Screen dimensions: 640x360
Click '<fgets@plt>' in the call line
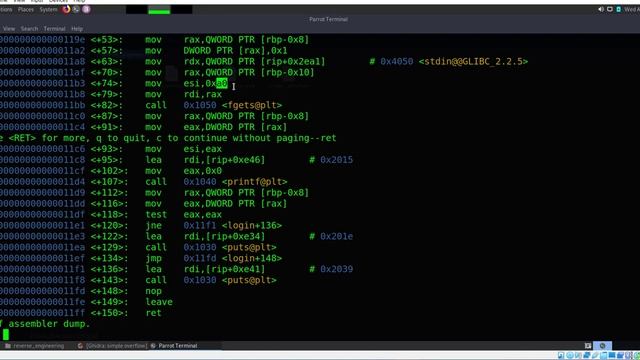point(252,105)
